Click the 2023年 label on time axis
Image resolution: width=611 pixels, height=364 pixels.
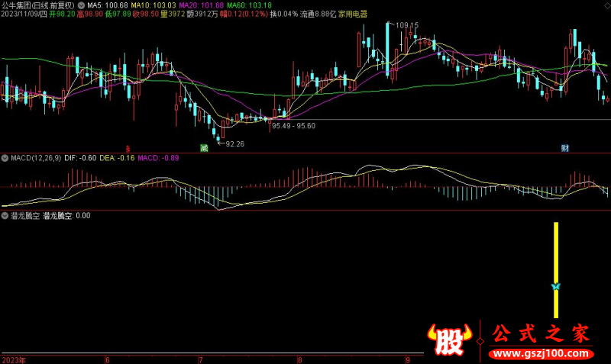tap(12, 359)
